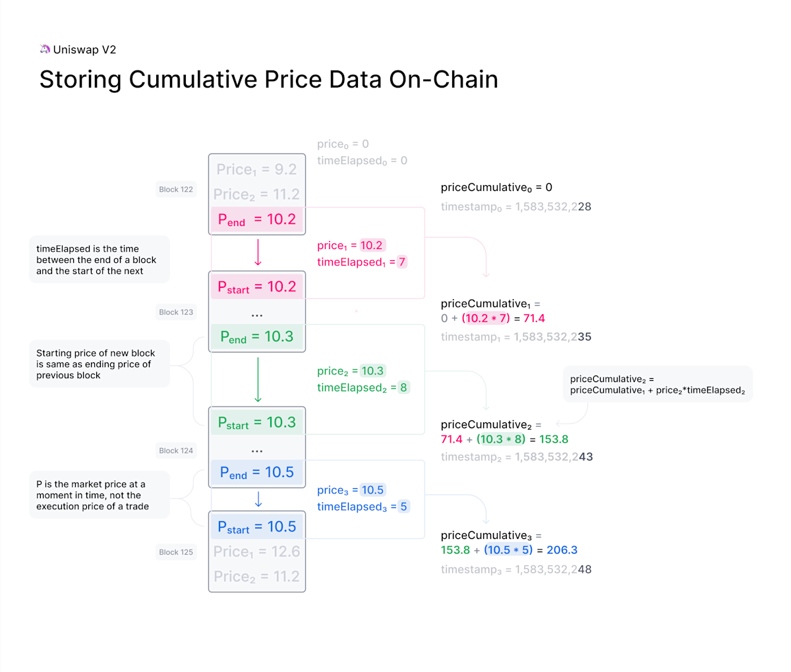Click the Uniswap V2 text

click(84, 49)
